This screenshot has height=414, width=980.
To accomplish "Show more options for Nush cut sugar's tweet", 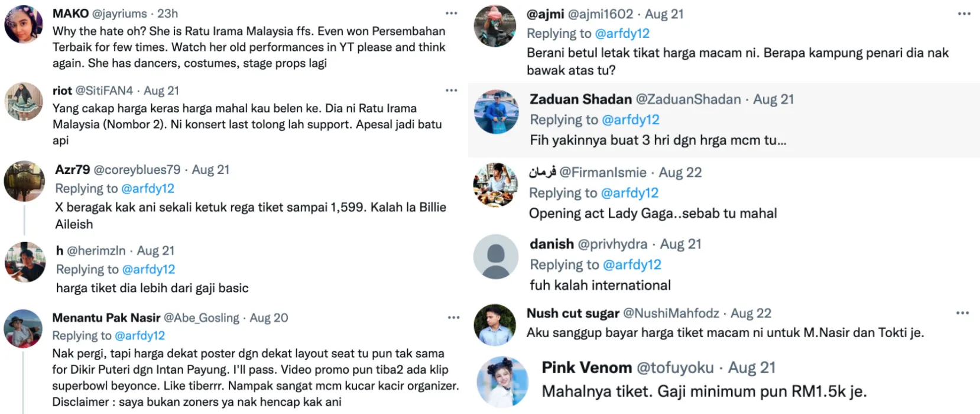I will (x=962, y=313).
